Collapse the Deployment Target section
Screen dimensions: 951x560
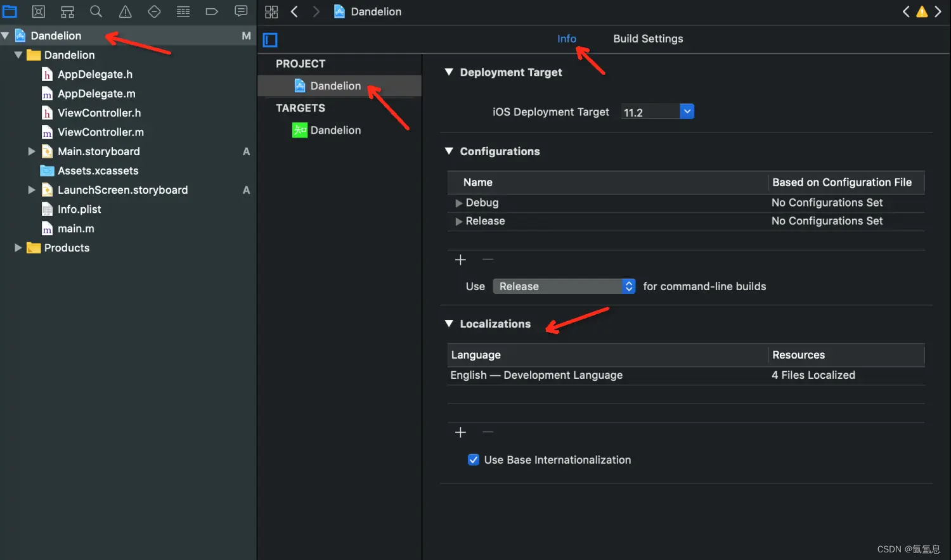pyautogui.click(x=449, y=72)
